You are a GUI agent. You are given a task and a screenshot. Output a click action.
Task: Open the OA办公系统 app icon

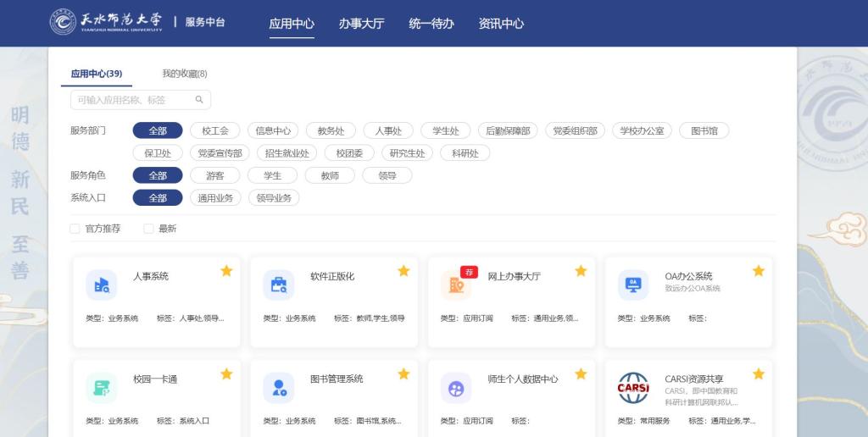tap(633, 285)
